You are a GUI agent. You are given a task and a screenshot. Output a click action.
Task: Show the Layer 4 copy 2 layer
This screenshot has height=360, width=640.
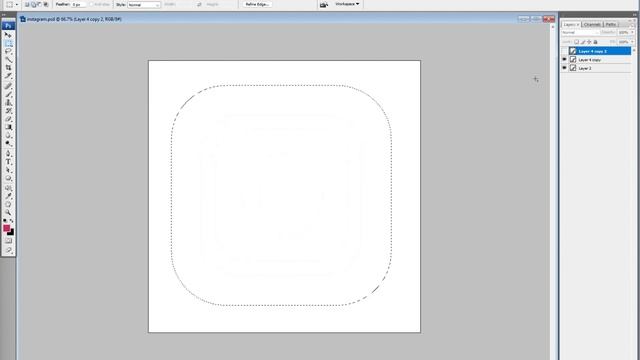click(564, 51)
